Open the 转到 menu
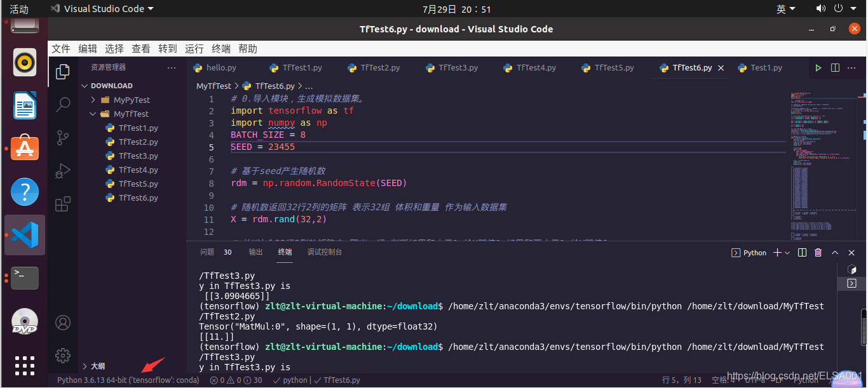 [x=168, y=49]
